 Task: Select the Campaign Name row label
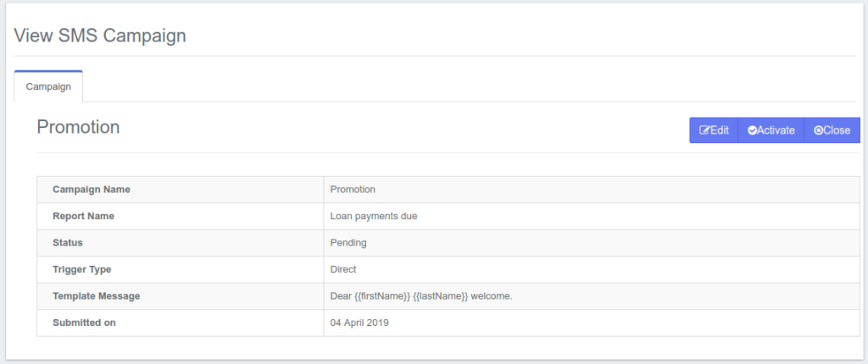coord(92,190)
